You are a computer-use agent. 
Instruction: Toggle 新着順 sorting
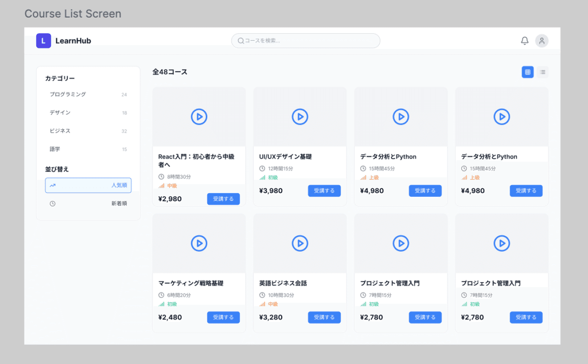(x=88, y=203)
